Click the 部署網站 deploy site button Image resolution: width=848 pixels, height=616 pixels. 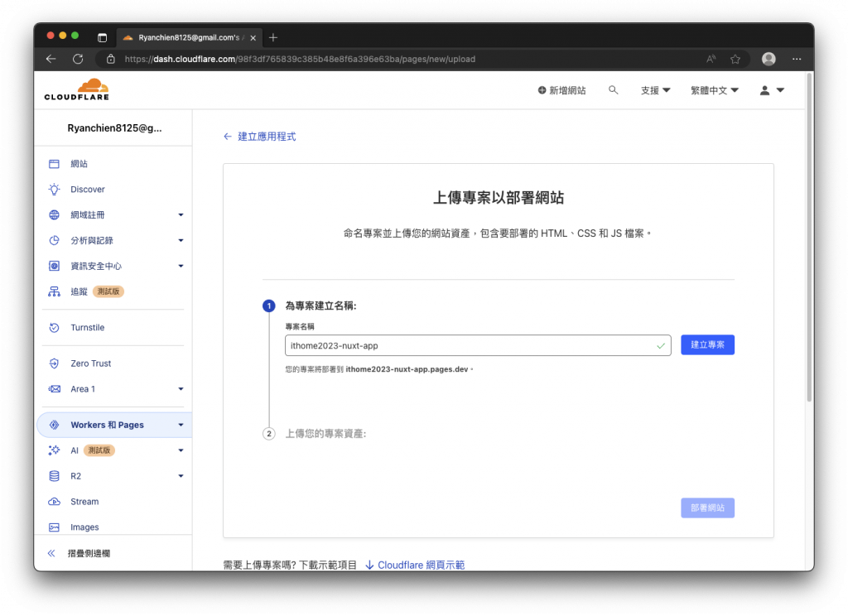707,508
